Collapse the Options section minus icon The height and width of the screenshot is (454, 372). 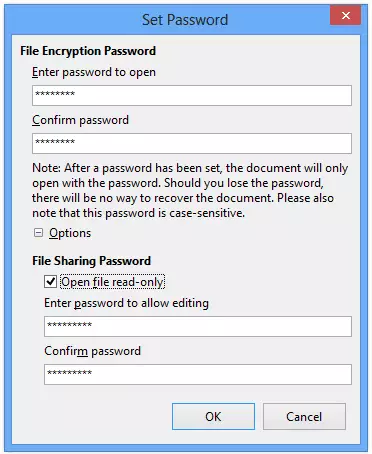(x=38, y=233)
